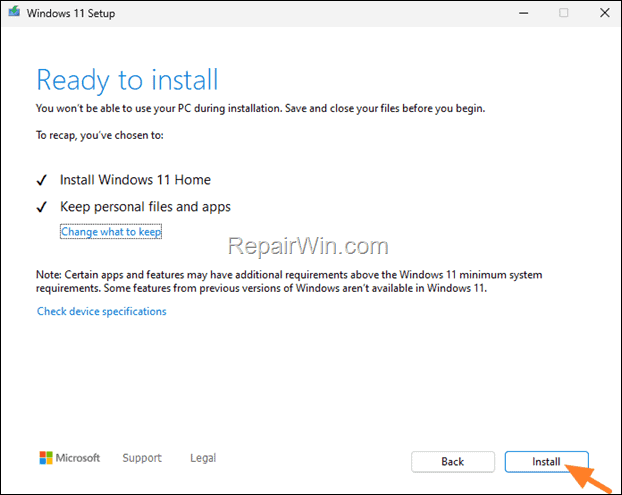
Task: Click the Windows 11 Setup title text
Action: click(71, 13)
